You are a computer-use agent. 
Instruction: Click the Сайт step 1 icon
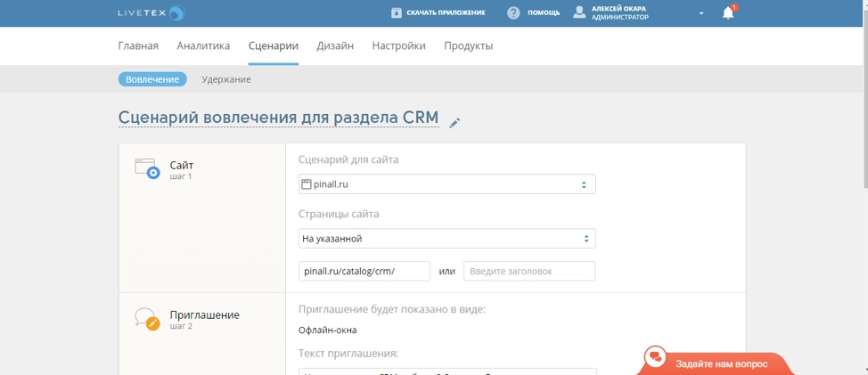[147, 168]
